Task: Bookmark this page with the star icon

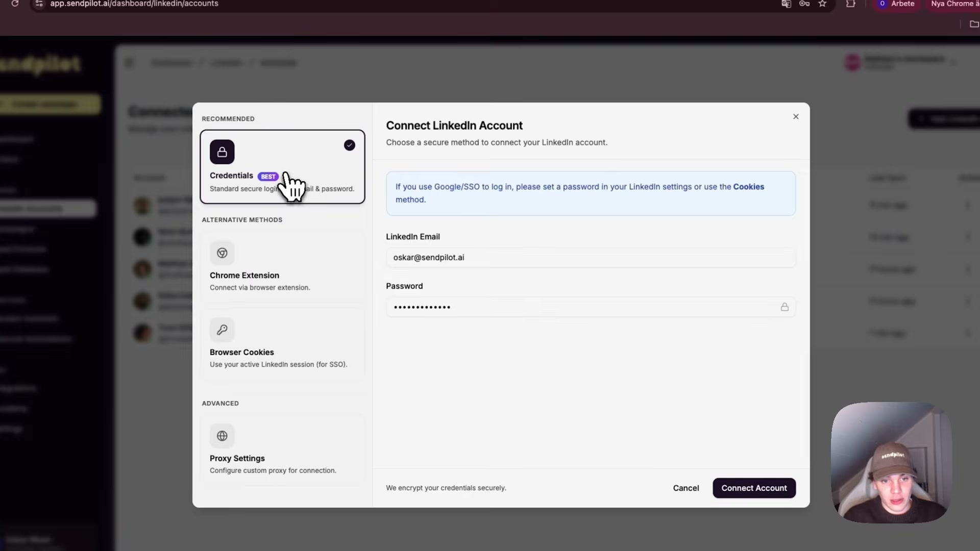Action: coord(822,4)
